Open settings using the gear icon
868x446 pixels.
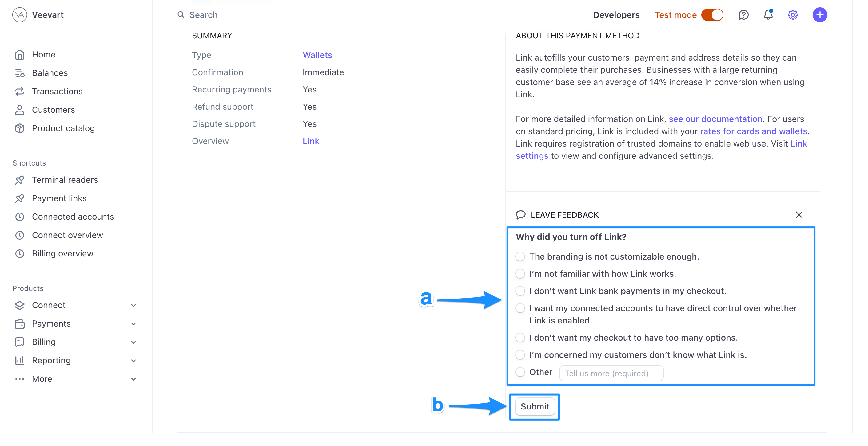point(793,15)
